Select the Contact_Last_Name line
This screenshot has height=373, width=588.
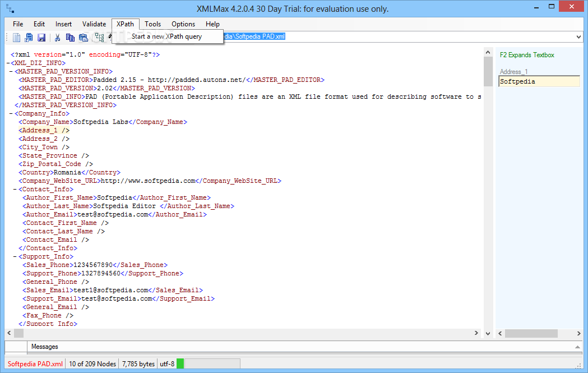pyautogui.click(x=64, y=231)
